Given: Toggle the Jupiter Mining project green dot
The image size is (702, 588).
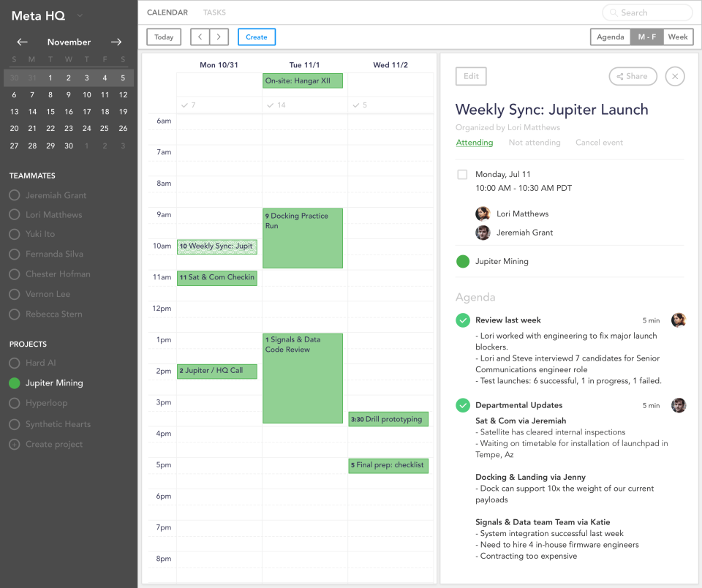Looking at the screenshot, I should pyautogui.click(x=15, y=383).
